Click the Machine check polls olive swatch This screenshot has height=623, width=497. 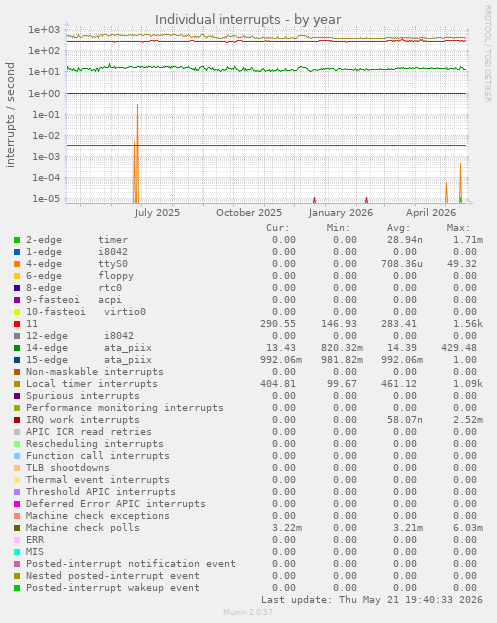[17, 528]
